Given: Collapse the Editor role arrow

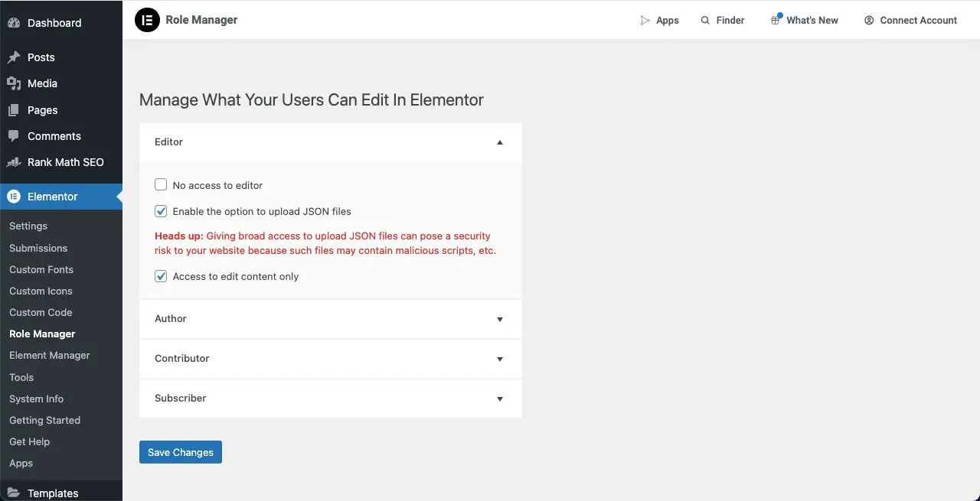Looking at the screenshot, I should point(500,142).
